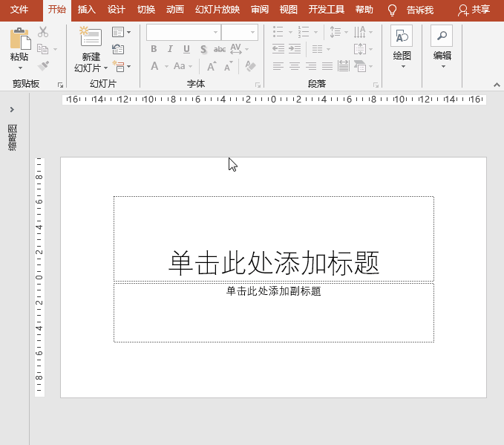Switch to the Insert (插入) tab
The image size is (504, 445).
click(86, 10)
